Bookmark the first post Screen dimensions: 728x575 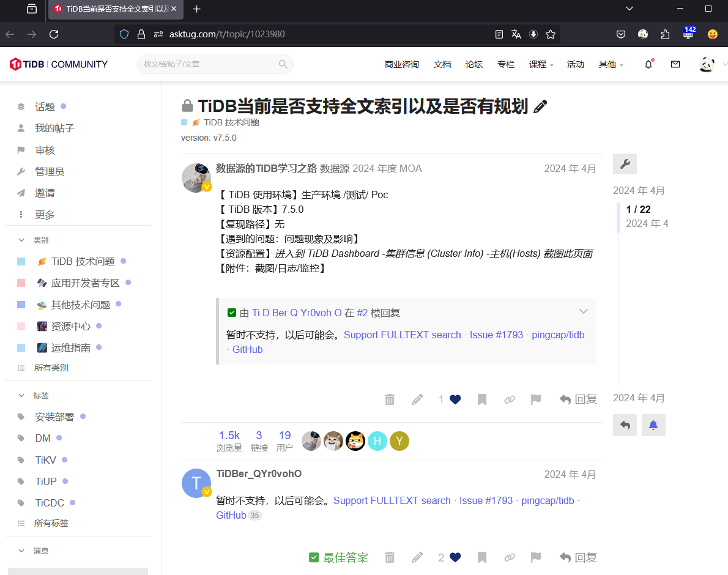(482, 399)
